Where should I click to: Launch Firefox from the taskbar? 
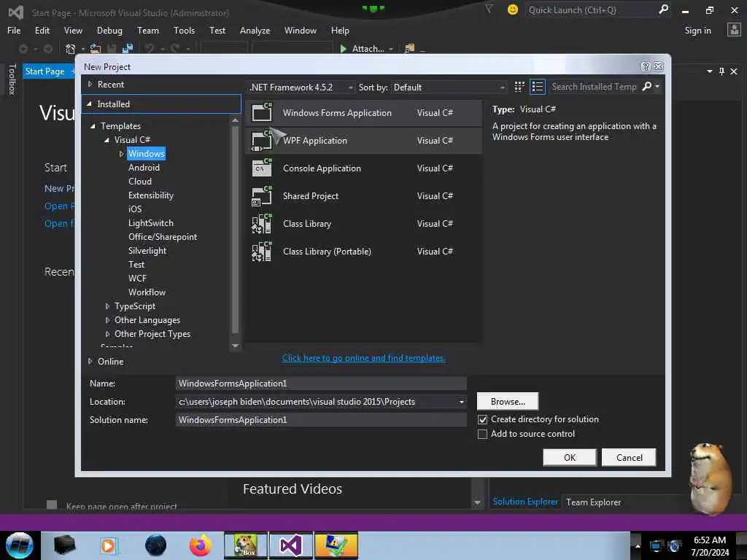coord(201,545)
